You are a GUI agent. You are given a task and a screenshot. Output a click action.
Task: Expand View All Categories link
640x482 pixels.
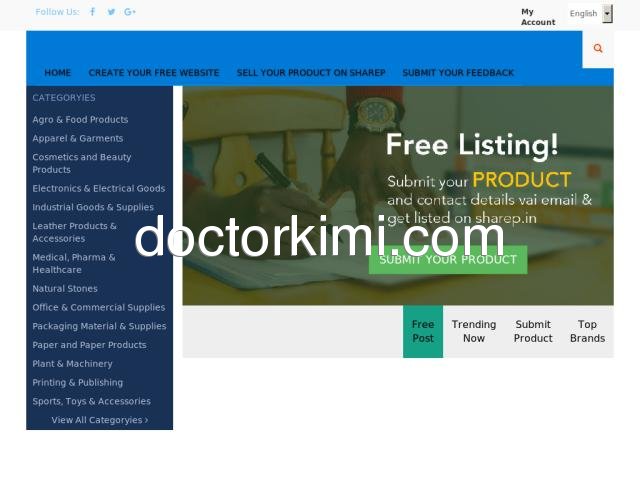tap(99, 420)
